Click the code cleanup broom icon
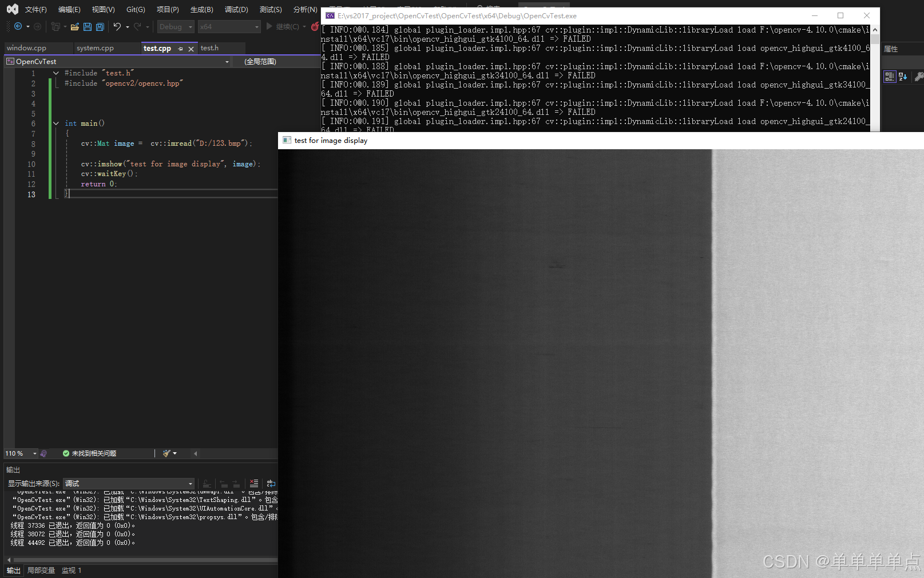This screenshot has height=578, width=924. (166, 453)
